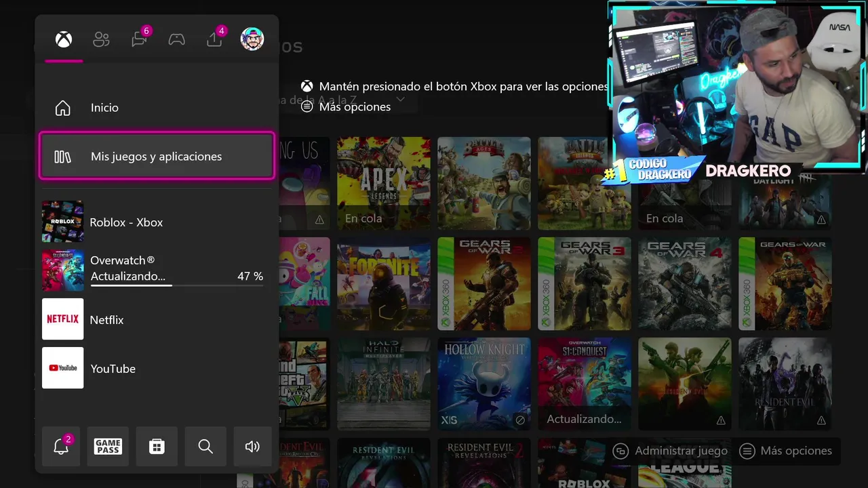Click the Xbox button hint icon
This screenshot has height=488, width=868.
coord(307,87)
